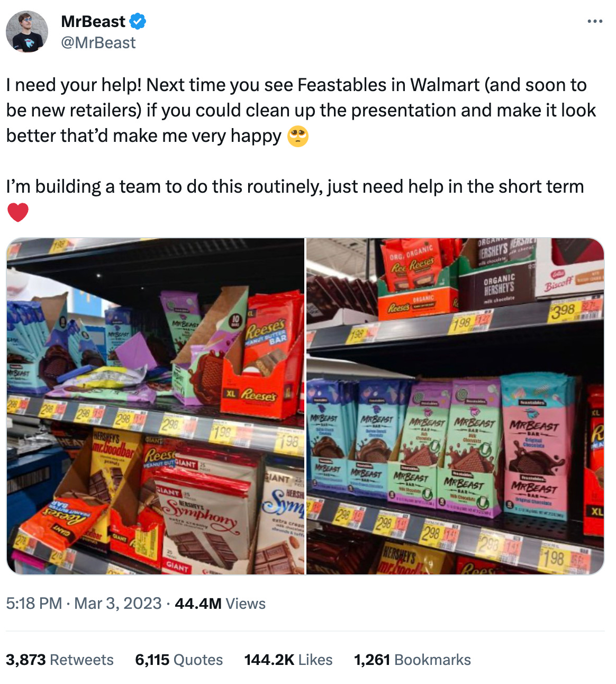Open the 1,261 Bookmarks count

pos(412,660)
